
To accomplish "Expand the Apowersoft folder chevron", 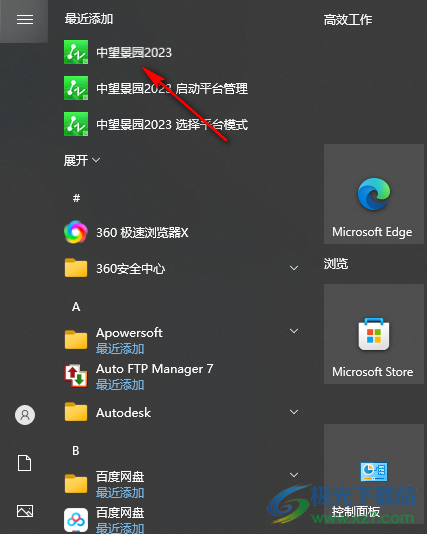I will pos(294,331).
